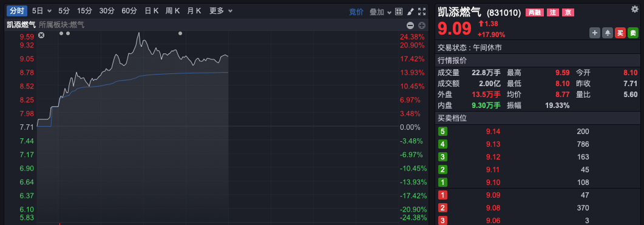The image size is (644, 225).
Task: Click the red 买 buy button
Action: coord(620,33)
